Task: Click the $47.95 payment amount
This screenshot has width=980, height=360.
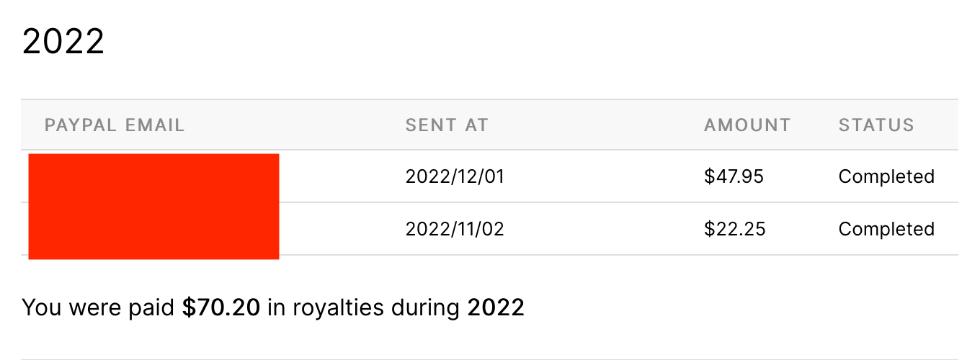Action: coord(734,176)
